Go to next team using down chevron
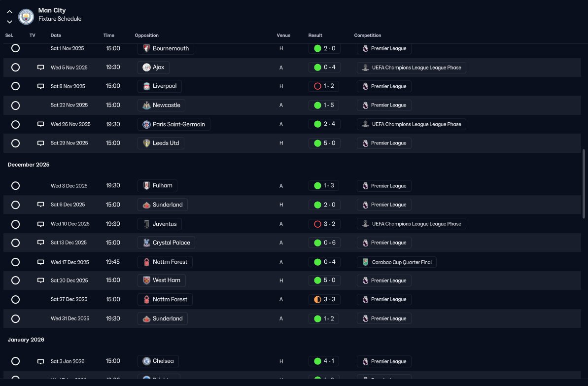 pyautogui.click(x=10, y=22)
